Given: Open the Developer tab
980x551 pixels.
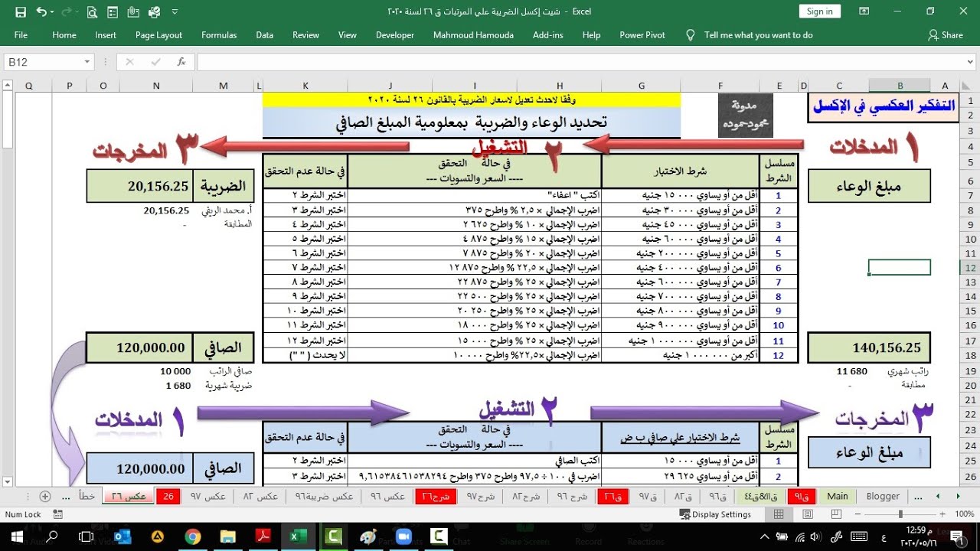Looking at the screenshot, I should point(395,35).
